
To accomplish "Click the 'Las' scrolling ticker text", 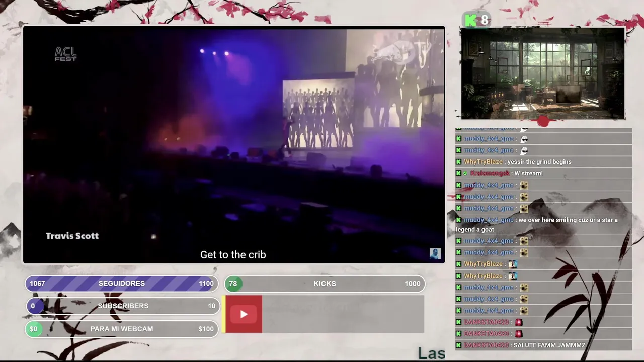I will (x=432, y=353).
